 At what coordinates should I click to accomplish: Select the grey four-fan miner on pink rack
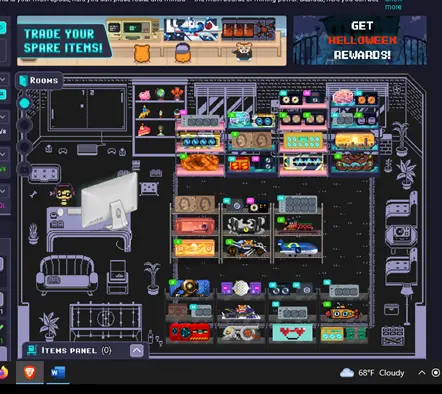tap(200, 121)
